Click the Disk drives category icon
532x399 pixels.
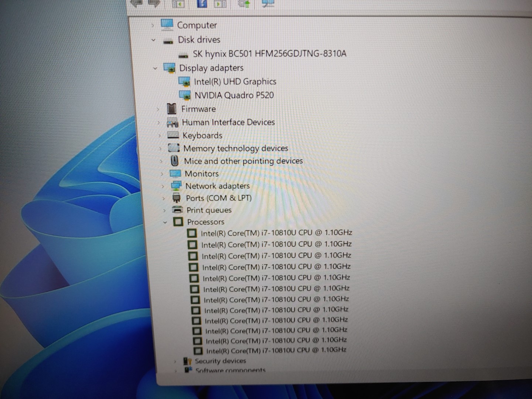tap(168, 41)
